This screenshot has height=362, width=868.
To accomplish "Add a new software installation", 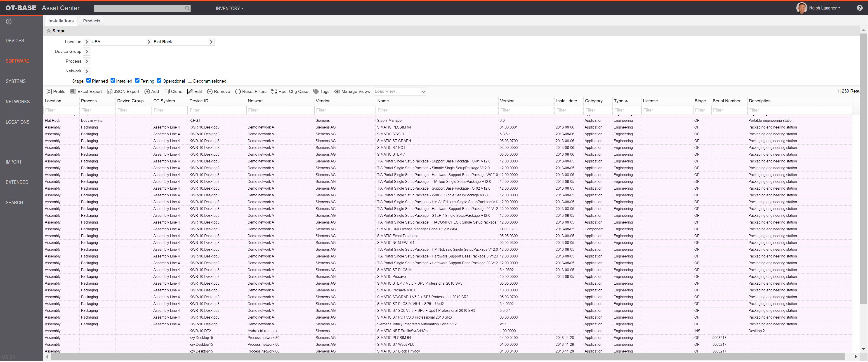I will (152, 91).
